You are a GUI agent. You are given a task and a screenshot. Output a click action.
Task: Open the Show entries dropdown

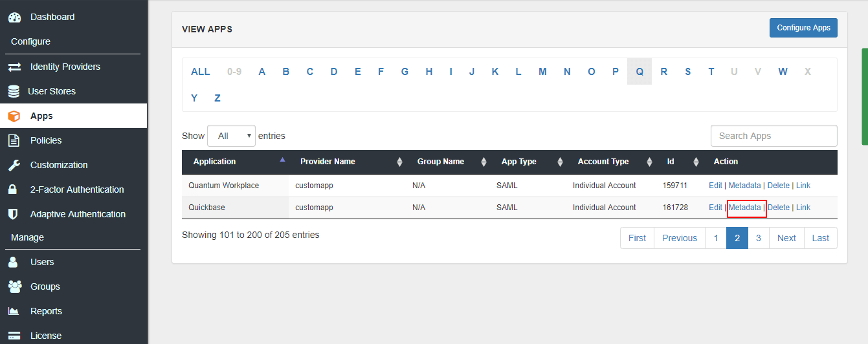click(x=231, y=136)
